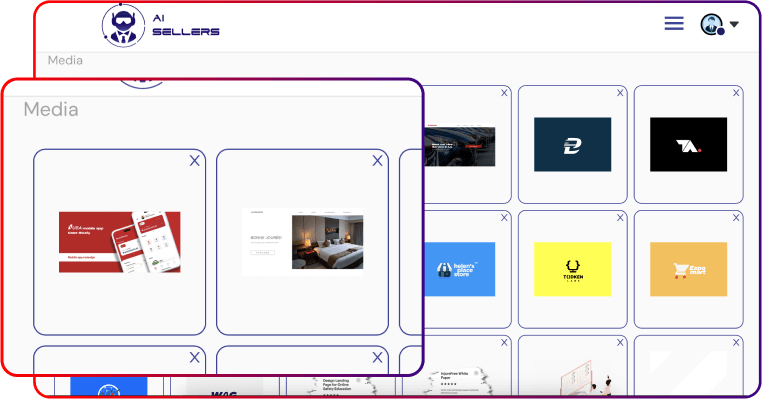This screenshot has height=399, width=762.
Task: Close the car website media card
Action: coord(504,93)
